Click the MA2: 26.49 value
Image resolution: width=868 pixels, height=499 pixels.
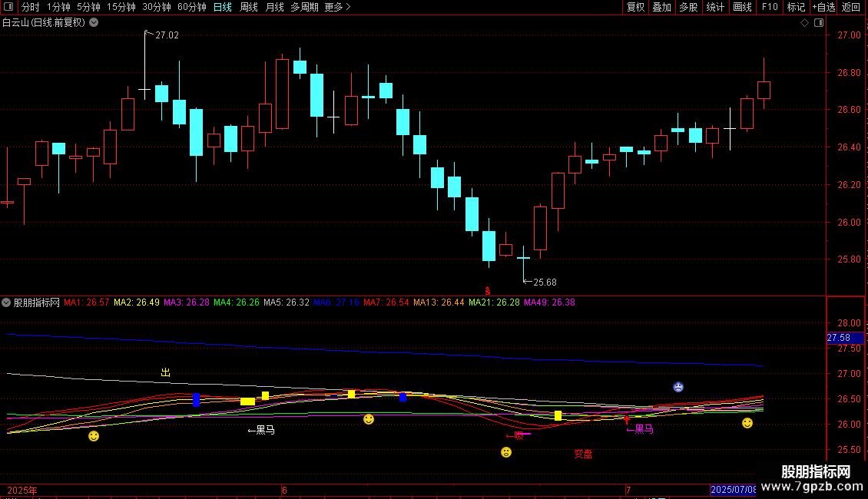pyautogui.click(x=137, y=302)
